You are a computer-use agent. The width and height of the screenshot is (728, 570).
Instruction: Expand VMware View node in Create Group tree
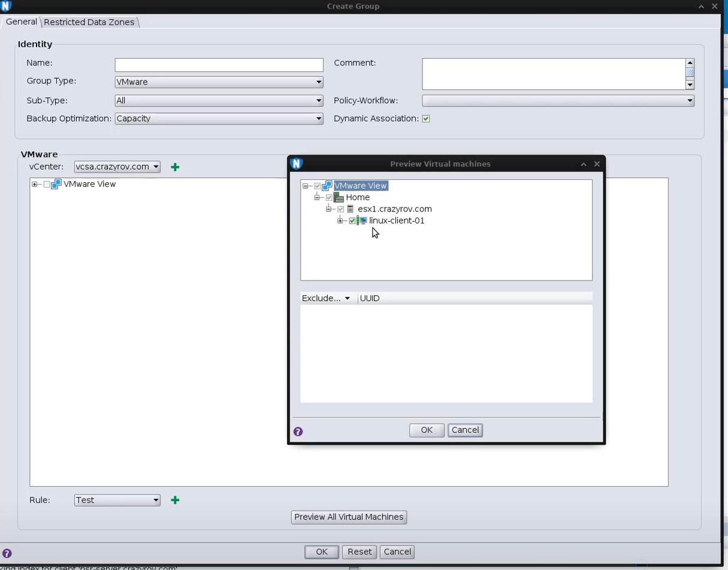35,185
